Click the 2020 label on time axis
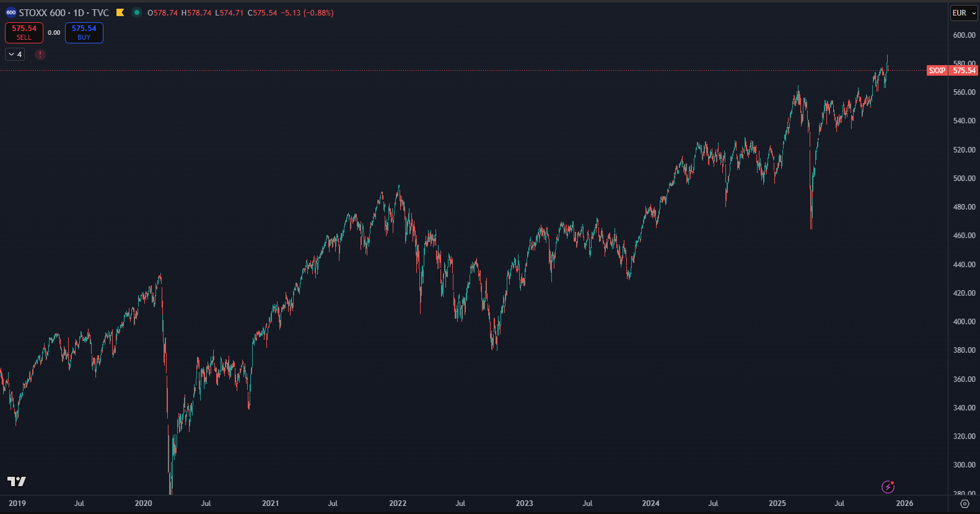980x514 pixels. coord(143,503)
